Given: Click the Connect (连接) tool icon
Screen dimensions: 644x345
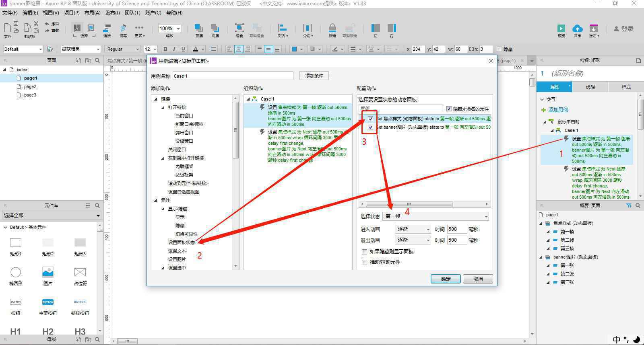Looking at the screenshot, I should (107, 28).
